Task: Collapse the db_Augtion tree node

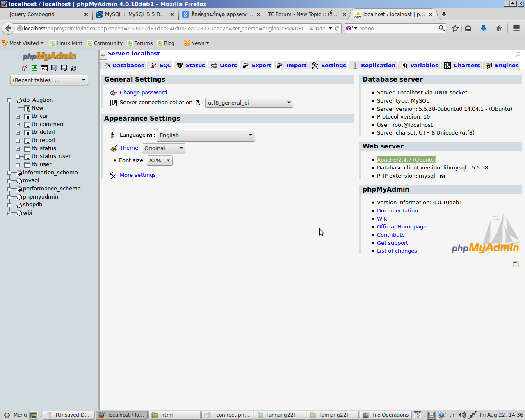Action: [9, 100]
